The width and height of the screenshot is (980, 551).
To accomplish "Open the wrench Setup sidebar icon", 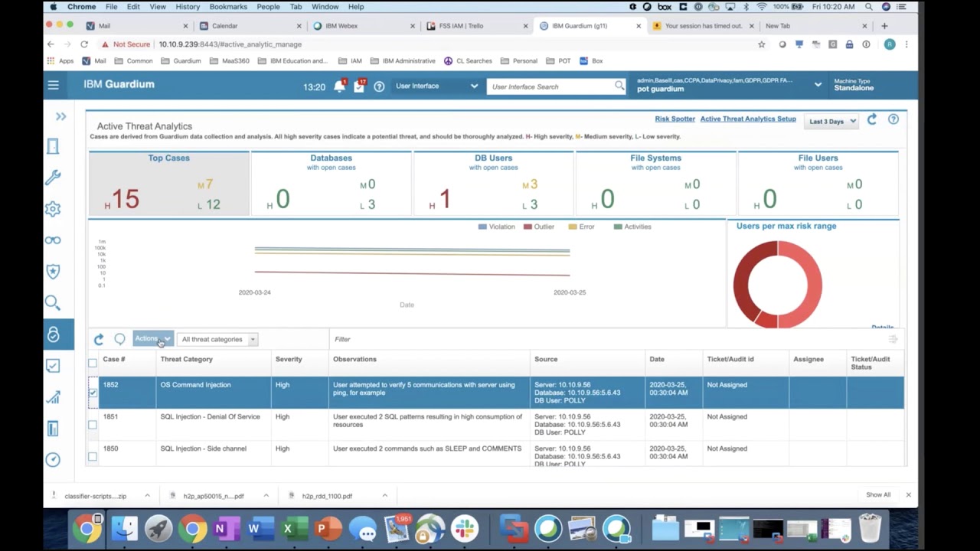I will 53,178.
